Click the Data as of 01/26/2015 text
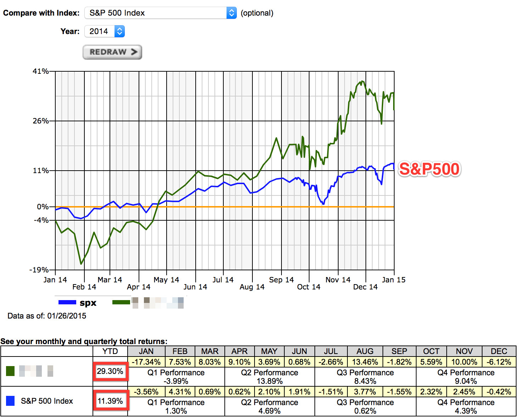The height and width of the screenshot is (420, 519). pyautogui.click(x=47, y=316)
